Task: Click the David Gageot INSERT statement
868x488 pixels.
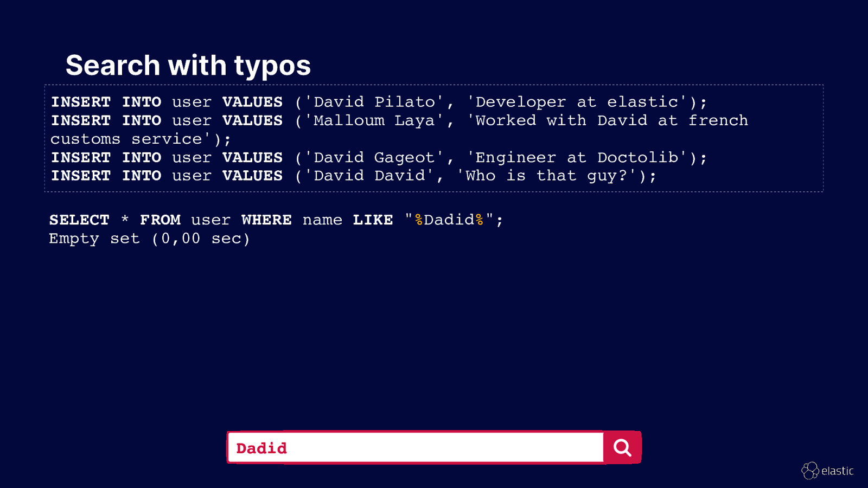Action: coord(379,158)
